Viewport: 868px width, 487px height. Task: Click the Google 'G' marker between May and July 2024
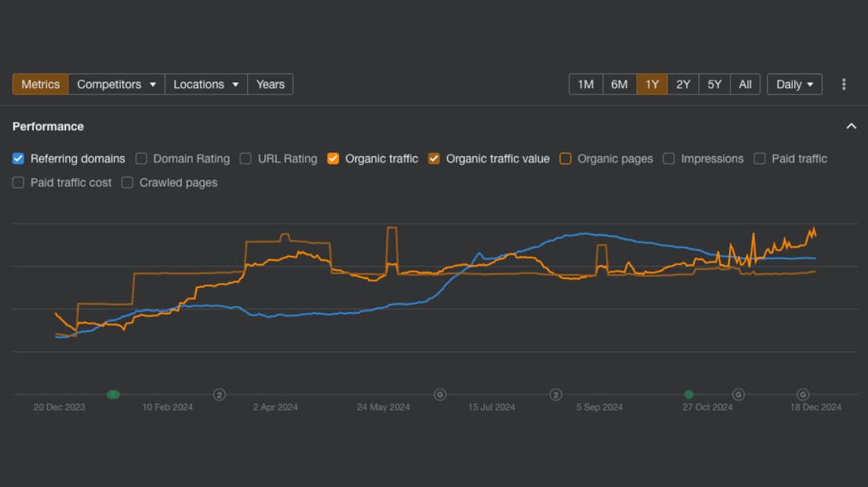pos(440,395)
